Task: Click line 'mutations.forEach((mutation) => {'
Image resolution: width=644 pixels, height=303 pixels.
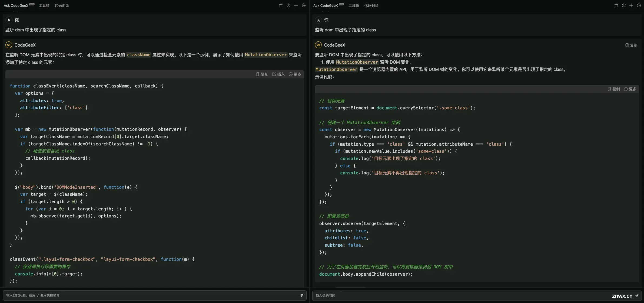Action: coord(367,137)
